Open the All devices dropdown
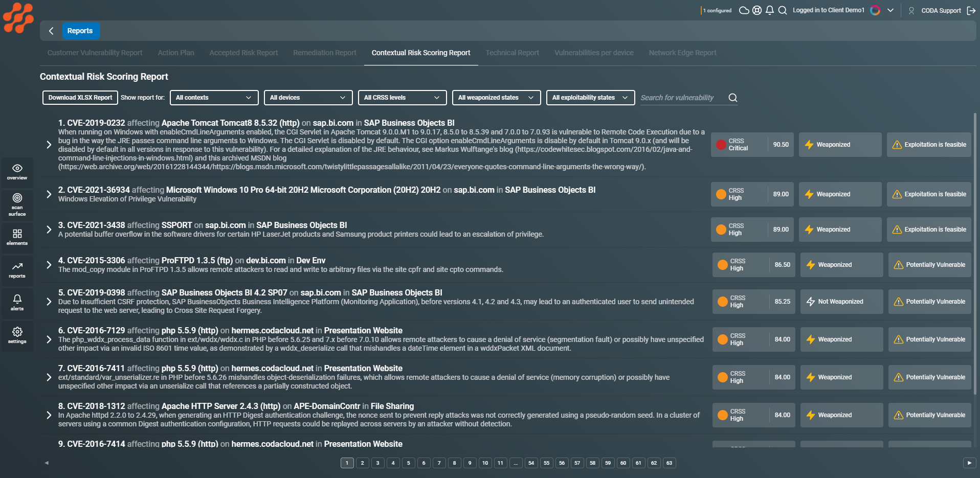This screenshot has height=478, width=980. (x=308, y=98)
